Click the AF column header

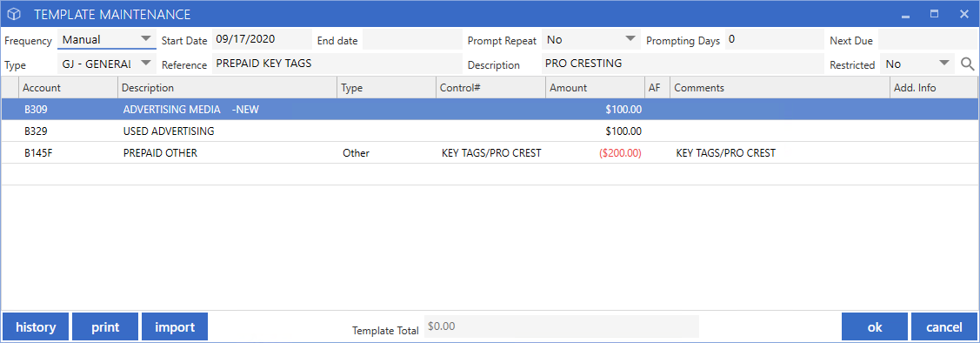(657, 88)
